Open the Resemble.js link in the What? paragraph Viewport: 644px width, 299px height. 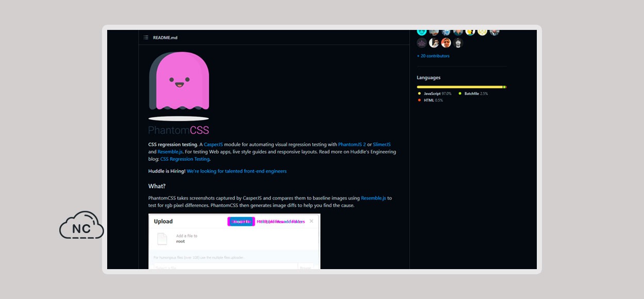(374, 198)
